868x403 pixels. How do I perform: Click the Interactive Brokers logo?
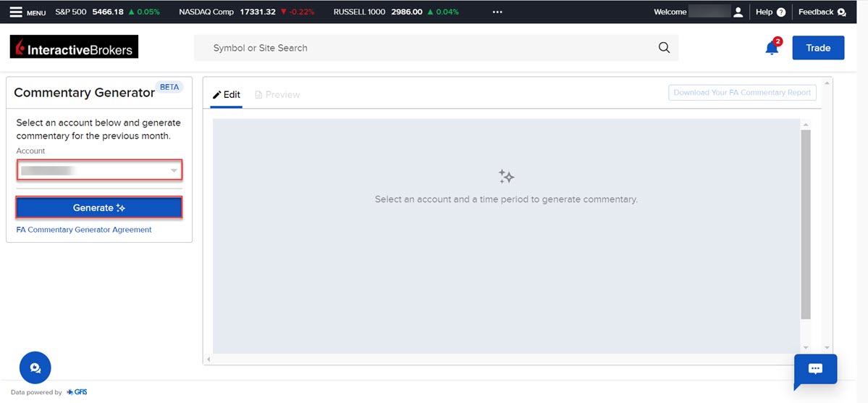pos(74,47)
